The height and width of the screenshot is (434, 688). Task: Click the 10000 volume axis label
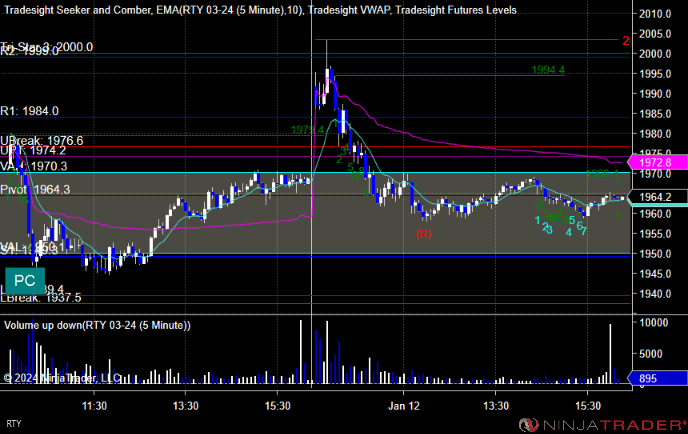click(653, 323)
